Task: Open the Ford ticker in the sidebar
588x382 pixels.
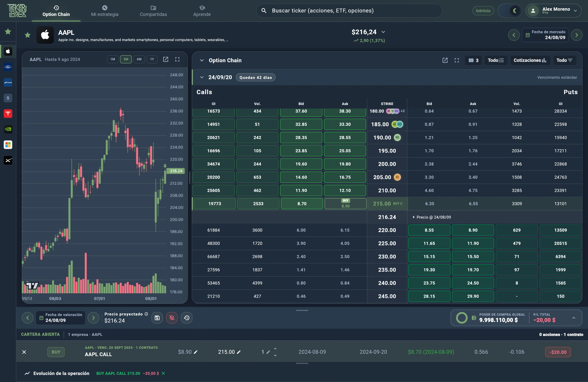Action: point(8,67)
